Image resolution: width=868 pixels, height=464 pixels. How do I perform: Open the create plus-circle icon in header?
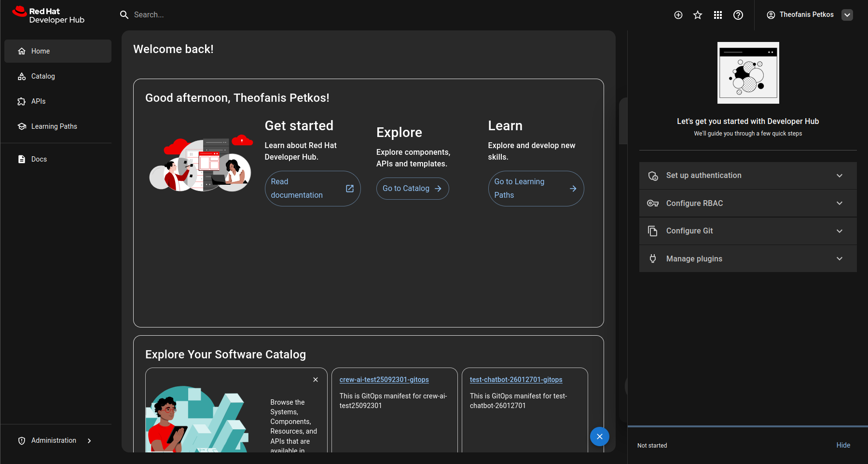(678, 15)
